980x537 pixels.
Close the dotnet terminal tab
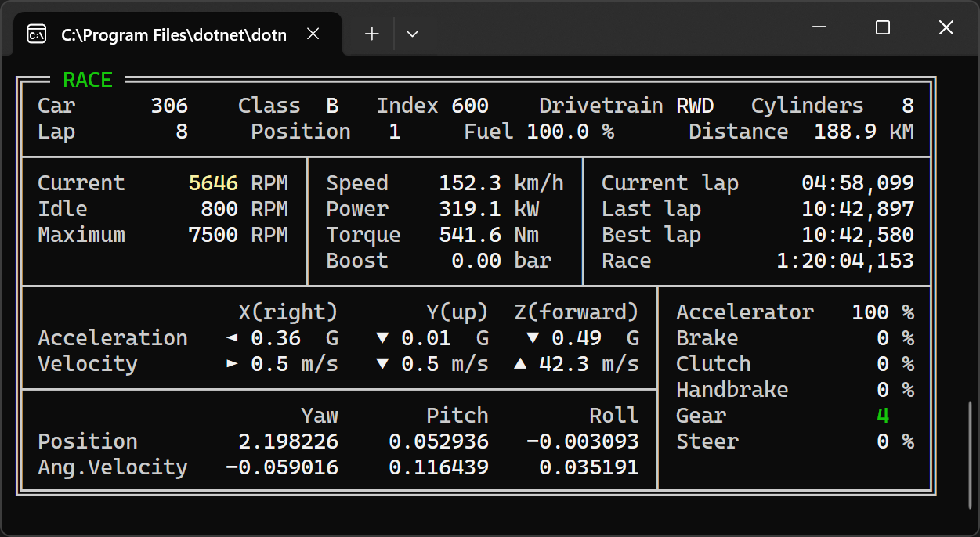pos(313,34)
